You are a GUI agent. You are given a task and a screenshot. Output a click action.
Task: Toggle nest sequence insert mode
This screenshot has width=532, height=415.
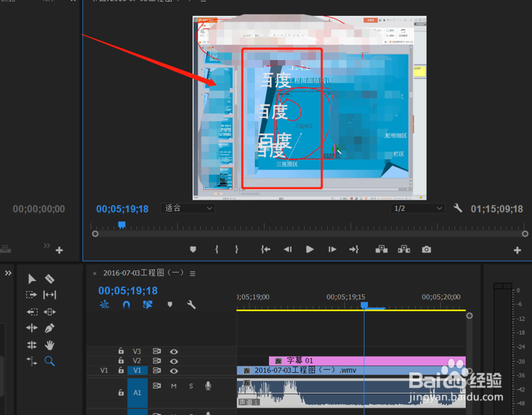point(104,305)
